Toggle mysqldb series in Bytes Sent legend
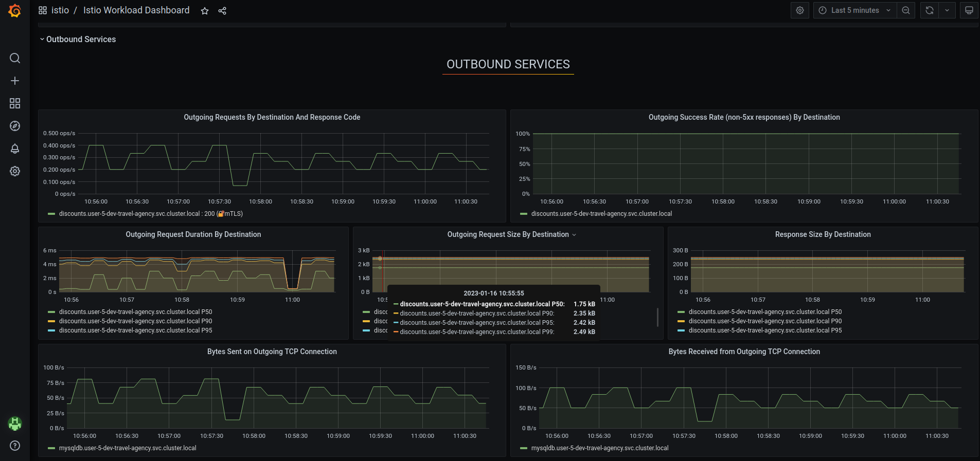The width and height of the screenshot is (980, 461). point(128,448)
